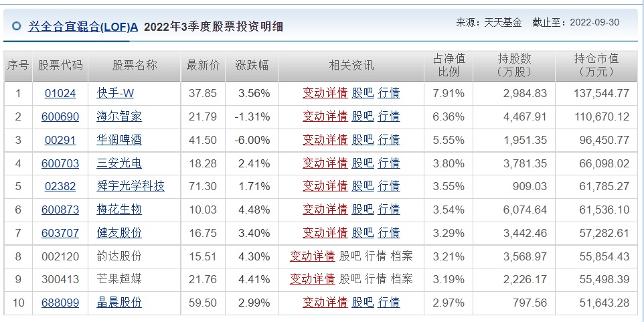Open 档案 profile for 芒果超媒
This screenshot has width=644, height=322.
pyautogui.click(x=402, y=279)
